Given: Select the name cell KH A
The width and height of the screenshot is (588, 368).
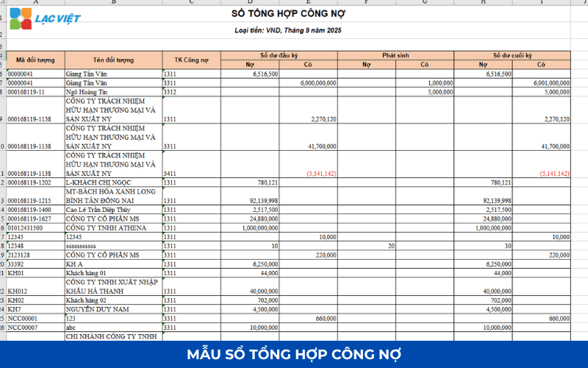Looking at the screenshot, I should click(x=114, y=264).
